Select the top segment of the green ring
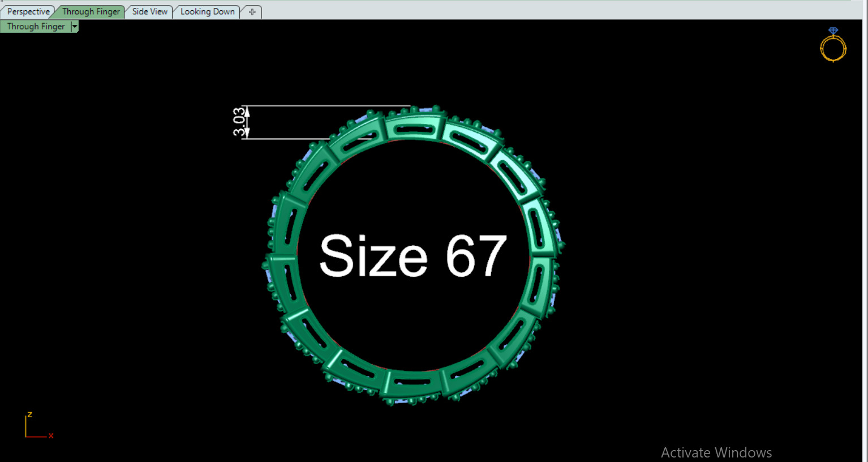This screenshot has width=868, height=462. (414, 128)
